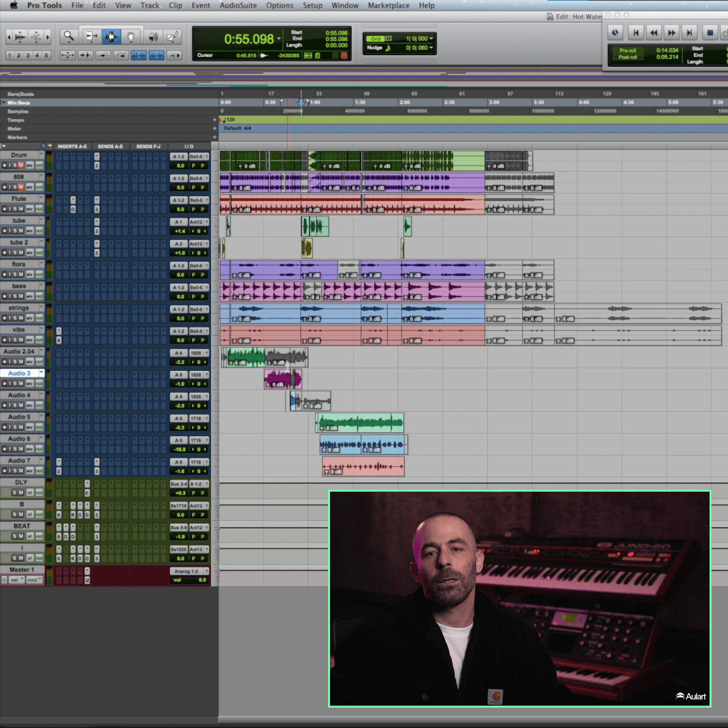Open the Nudge value dropdown
728x728 pixels.
pos(431,48)
